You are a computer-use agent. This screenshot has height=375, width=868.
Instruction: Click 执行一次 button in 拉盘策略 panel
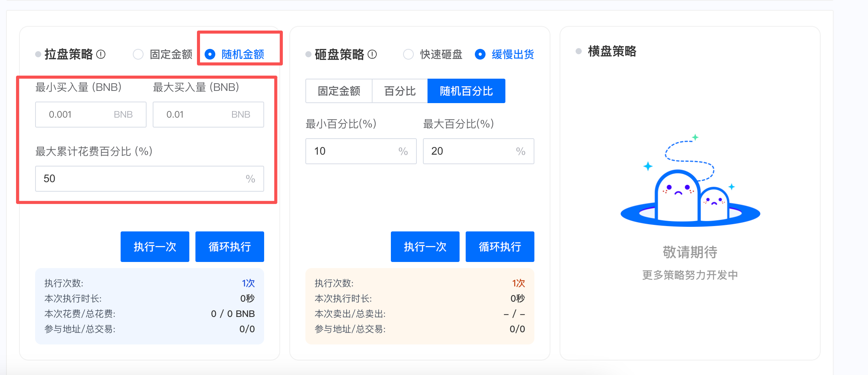click(155, 247)
